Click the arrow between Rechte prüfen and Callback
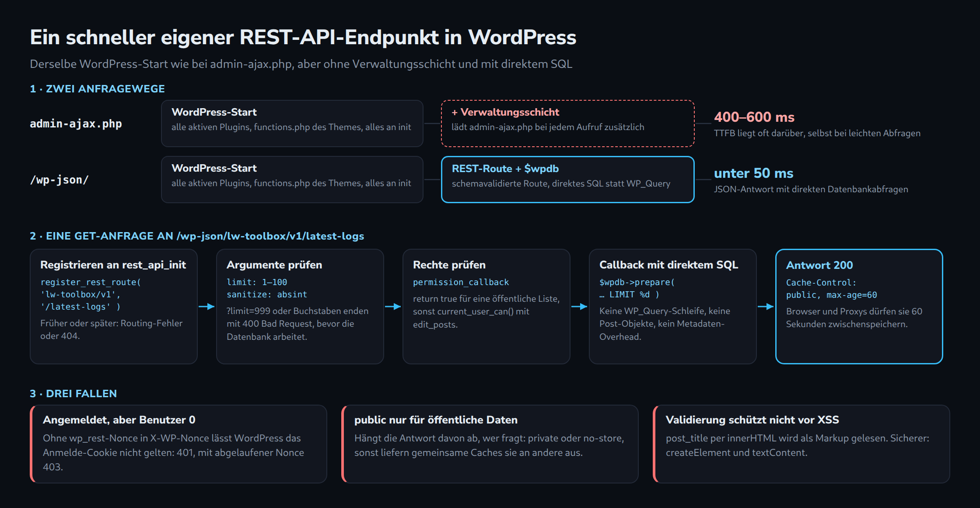This screenshot has height=508, width=980. click(x=579, y=307)
